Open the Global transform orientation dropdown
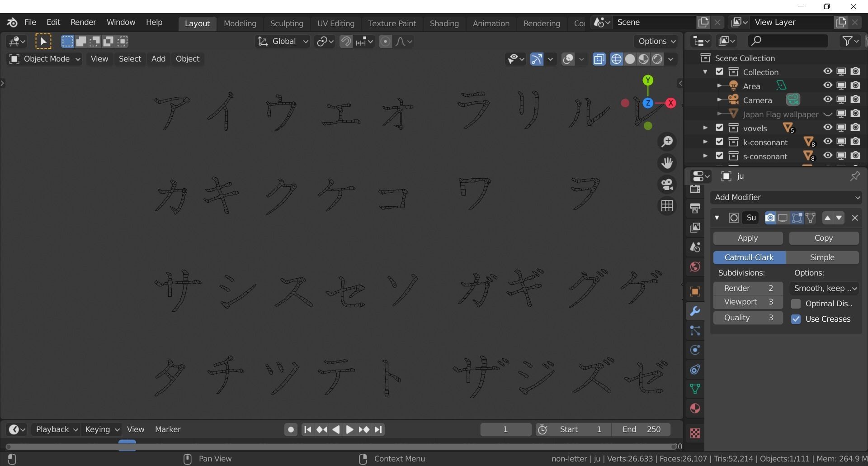This screenshot has width=868, height=466. click(282, 41)
